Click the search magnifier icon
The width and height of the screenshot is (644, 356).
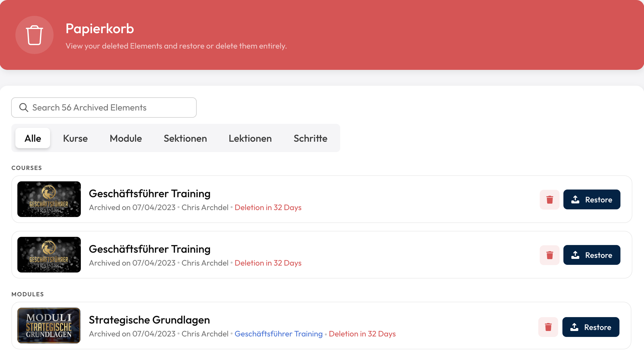tap(24, 108)
